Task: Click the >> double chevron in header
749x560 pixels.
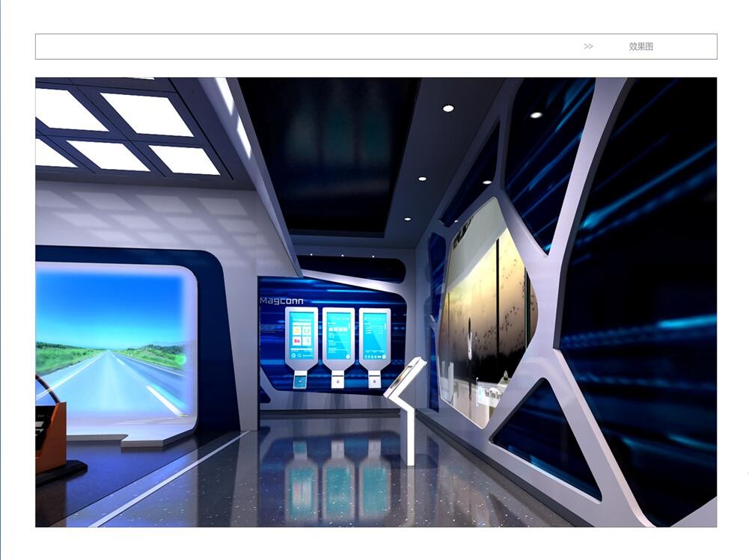Action: (588, 46)
